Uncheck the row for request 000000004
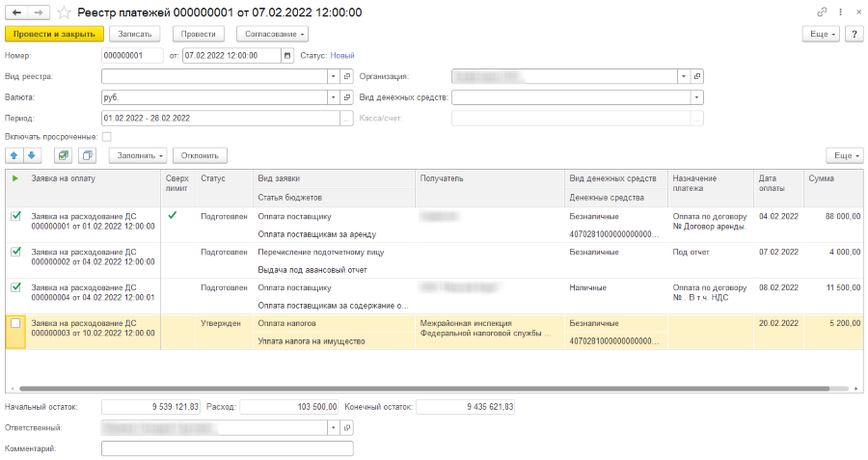Viewport: 868px width, 460px height. coord(16,287)
